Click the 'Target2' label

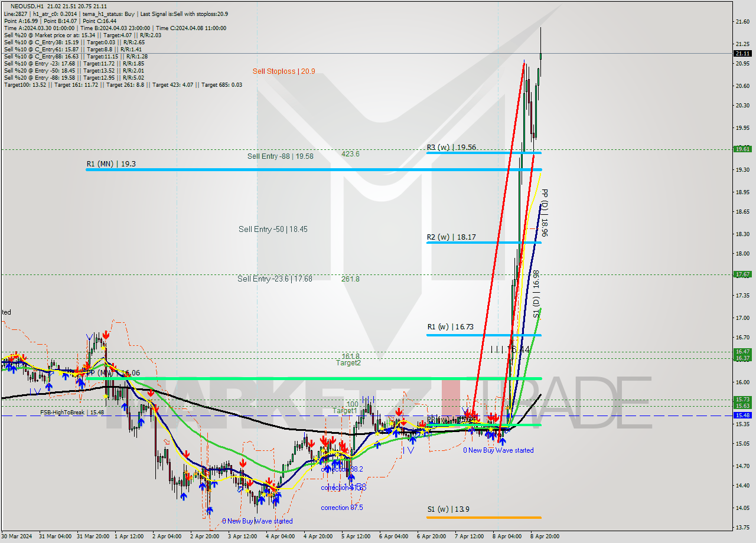click(348, 363)
